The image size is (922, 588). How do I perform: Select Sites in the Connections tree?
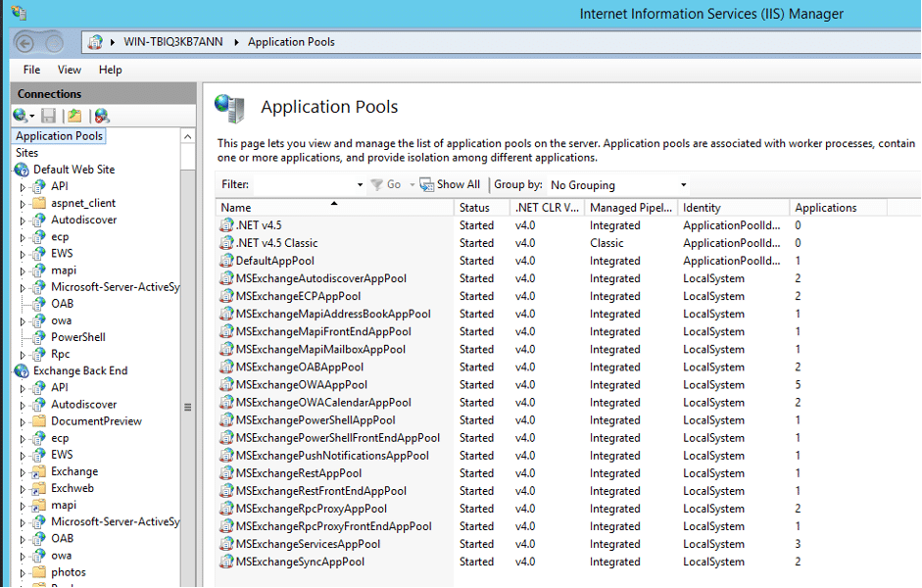(x=27, y=153)
